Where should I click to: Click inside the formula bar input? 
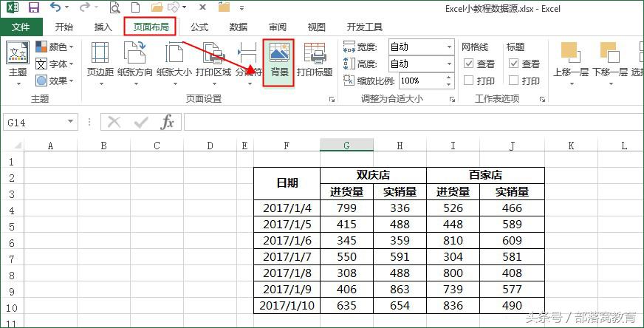(413, 122)
